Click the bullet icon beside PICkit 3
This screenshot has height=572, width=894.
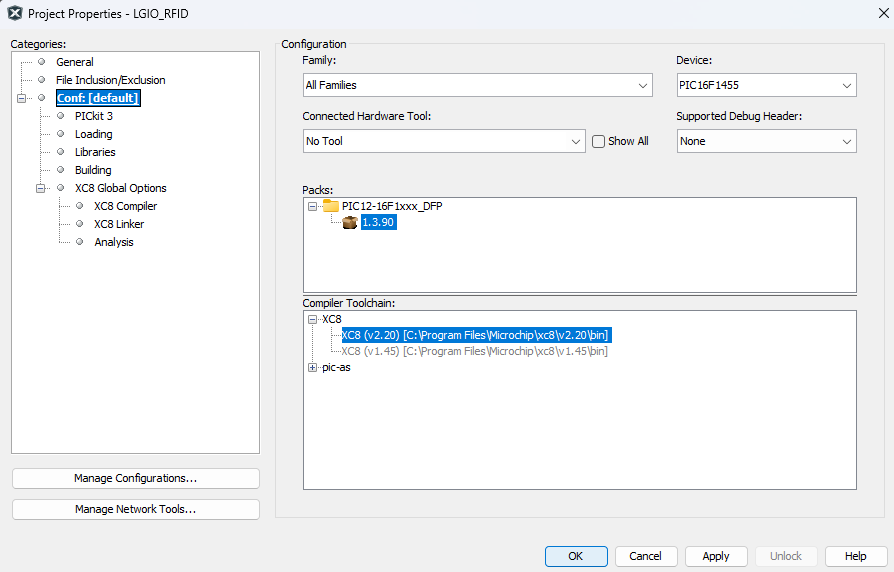[60, 116]
